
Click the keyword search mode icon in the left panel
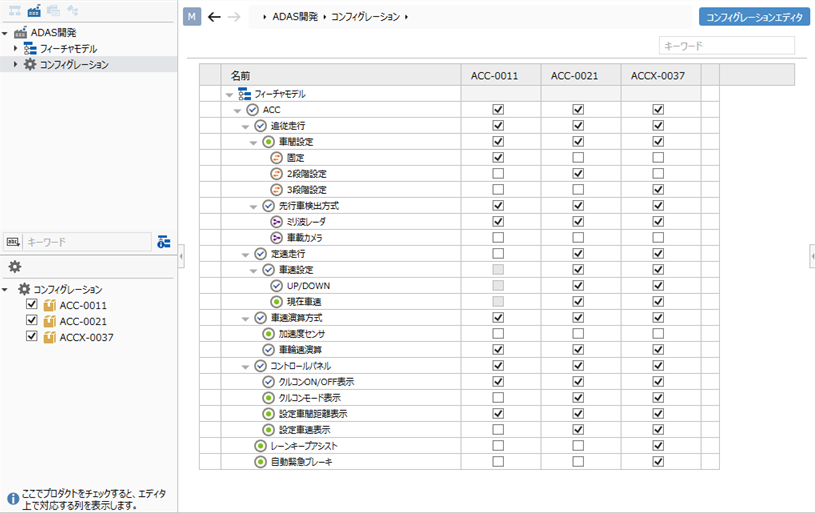point(13,242)
